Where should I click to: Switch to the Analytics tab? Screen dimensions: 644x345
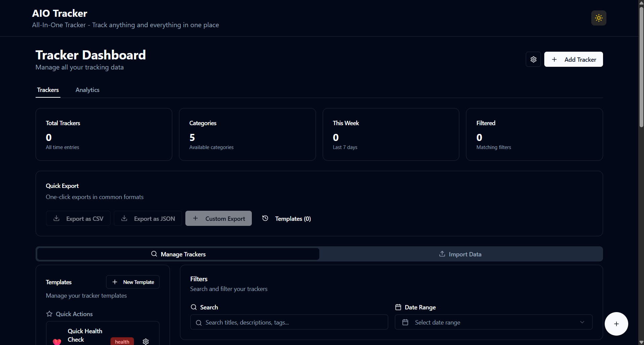pos(87,90)
